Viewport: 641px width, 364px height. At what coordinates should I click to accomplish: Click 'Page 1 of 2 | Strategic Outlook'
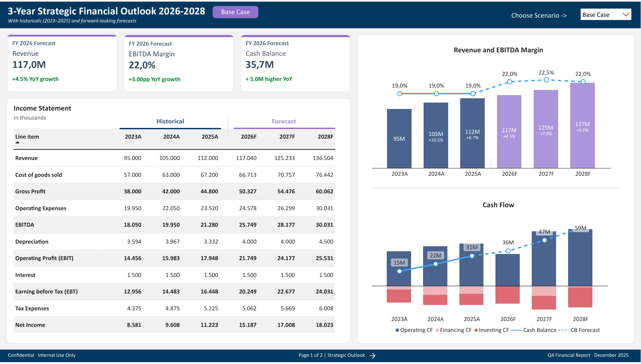(x=332, y=355)
